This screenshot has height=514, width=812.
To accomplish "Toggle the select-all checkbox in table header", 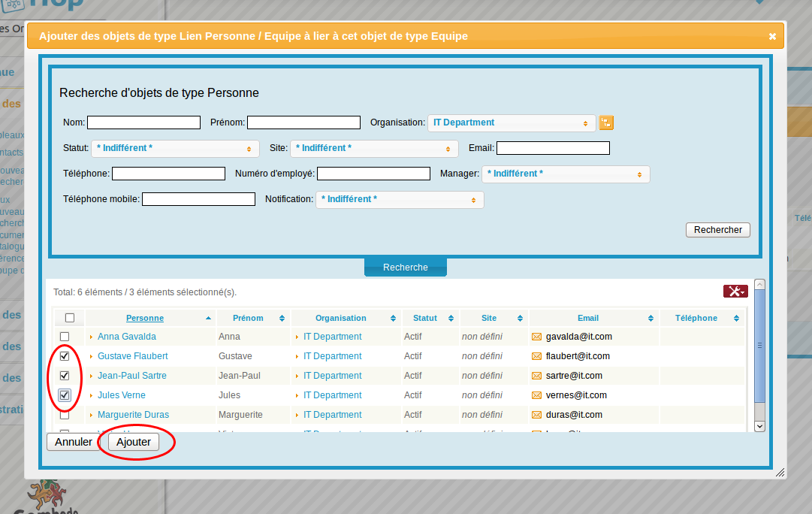I will pyautogui.click(x=70, y=318).
